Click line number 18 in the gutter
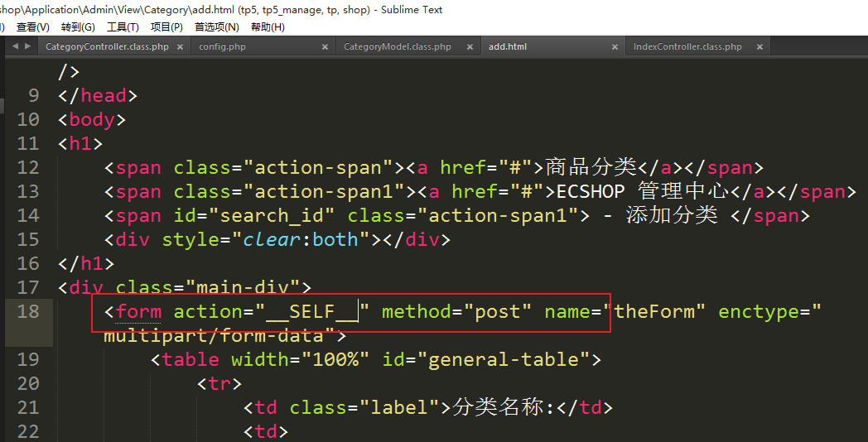The height and width of the screenshot is (442, 868). point(28,311)
